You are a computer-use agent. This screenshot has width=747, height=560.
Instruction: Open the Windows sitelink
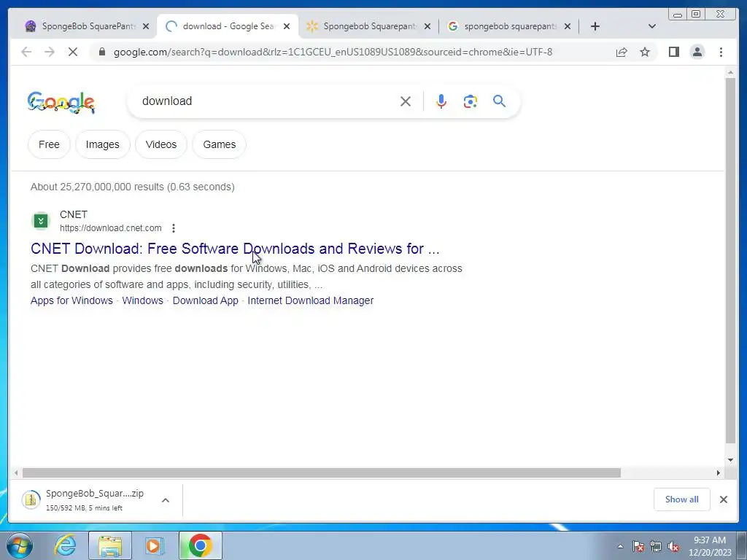[x=142, y=300]
